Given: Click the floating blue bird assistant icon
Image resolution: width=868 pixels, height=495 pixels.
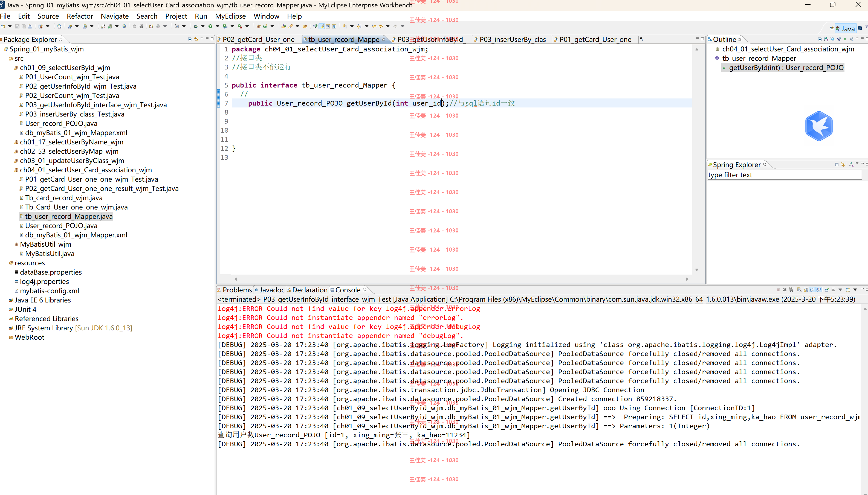Looking at the screenshot, I should point(819,126).
